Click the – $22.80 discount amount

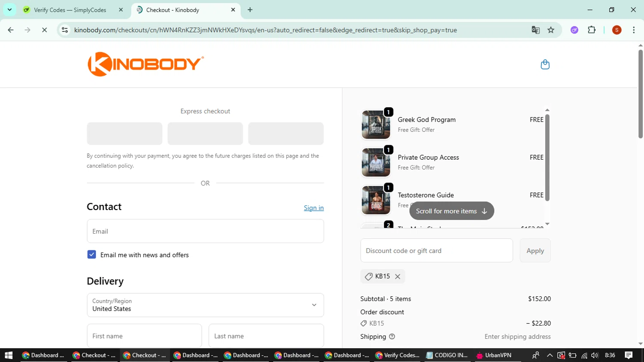click(538, 323)
